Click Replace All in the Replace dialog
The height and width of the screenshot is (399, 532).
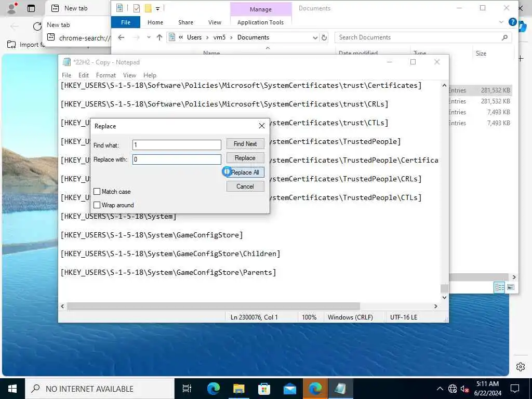[x=245, y=172]
